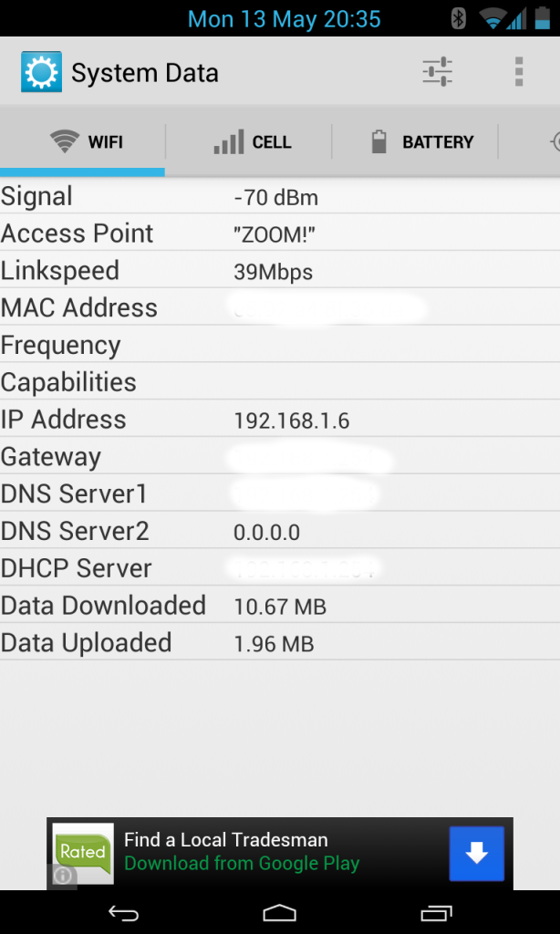Tap the Wi-Fi status bar icon

pos(493,18)
